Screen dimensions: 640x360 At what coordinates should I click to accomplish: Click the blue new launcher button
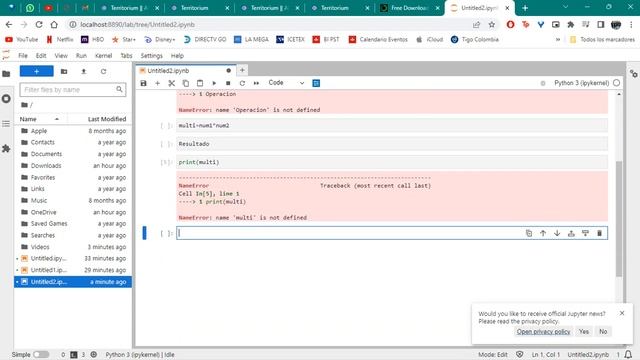click(x=36, y=71)
